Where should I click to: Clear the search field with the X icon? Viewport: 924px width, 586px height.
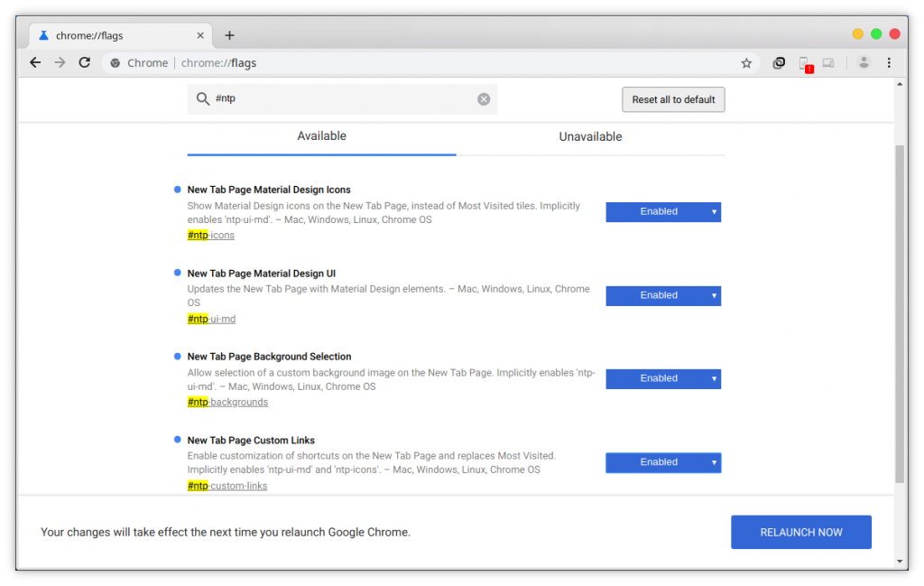click(484, 99)
